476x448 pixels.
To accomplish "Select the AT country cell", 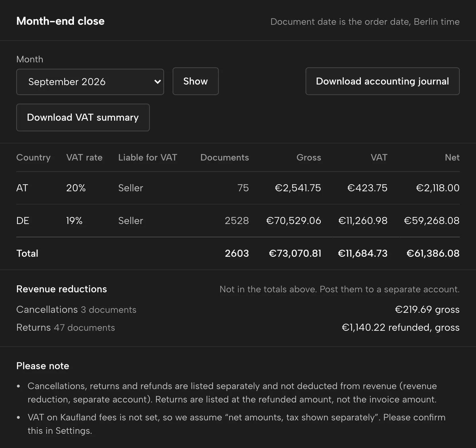I will click(x=22, y=188).
